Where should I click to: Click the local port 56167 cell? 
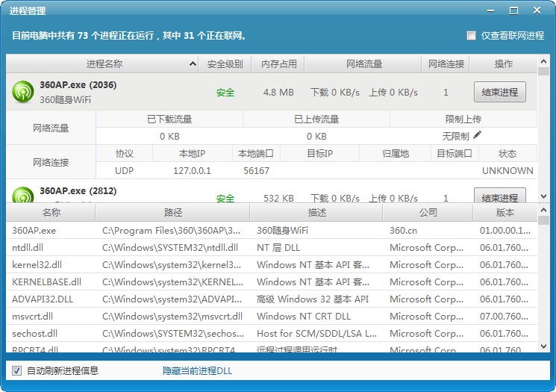[257, 171]
